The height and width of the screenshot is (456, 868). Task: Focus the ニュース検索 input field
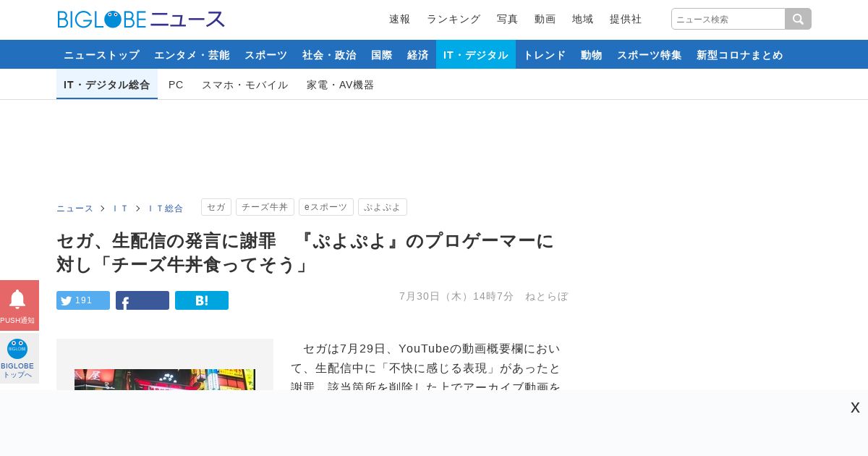[728, 19]
